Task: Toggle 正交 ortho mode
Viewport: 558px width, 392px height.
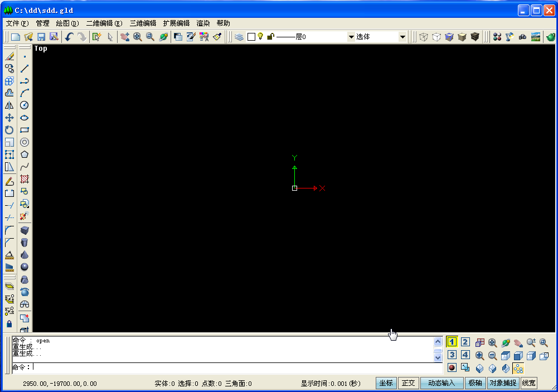Action: [x=408, y=383]
